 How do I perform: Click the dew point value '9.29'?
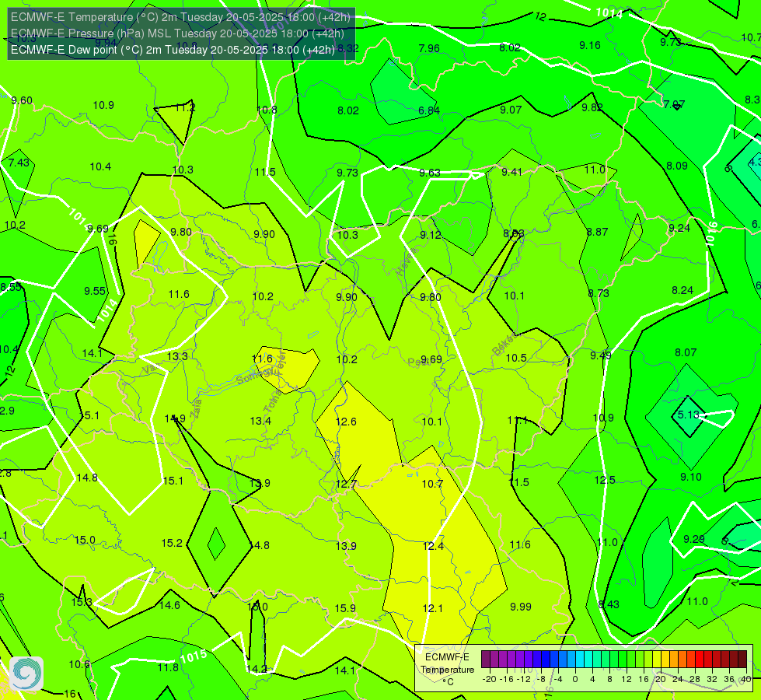point(694,539)
